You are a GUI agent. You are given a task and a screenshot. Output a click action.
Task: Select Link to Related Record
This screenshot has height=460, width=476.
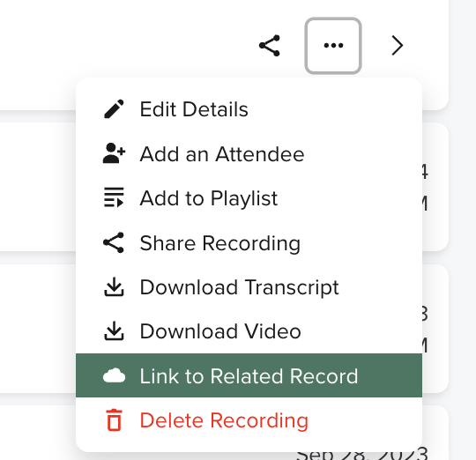tap(249, 375)
